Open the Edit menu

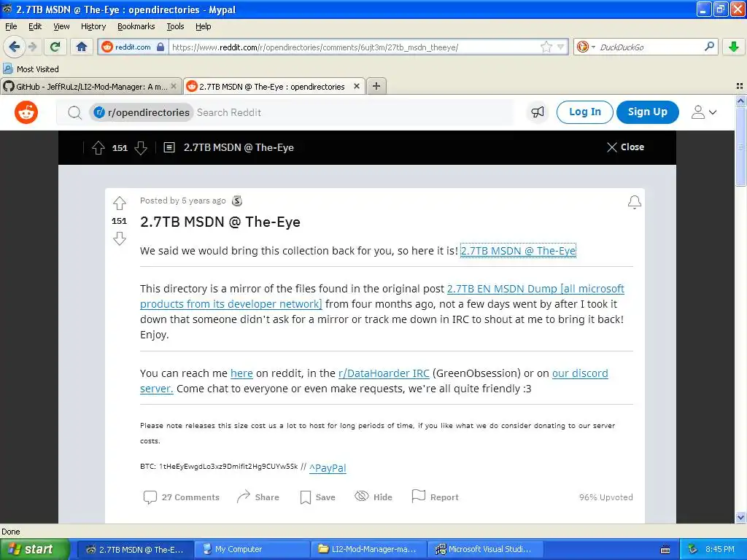tap(35, 26)
